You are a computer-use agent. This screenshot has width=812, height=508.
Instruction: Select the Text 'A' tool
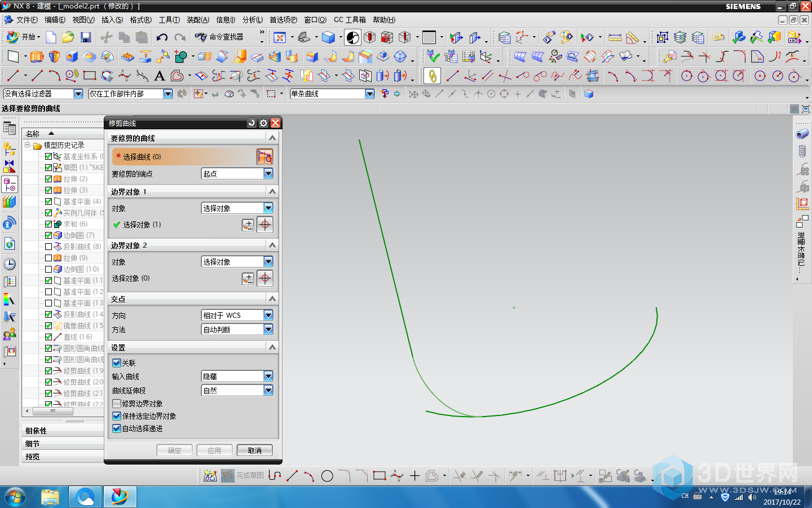coord(160,75)
